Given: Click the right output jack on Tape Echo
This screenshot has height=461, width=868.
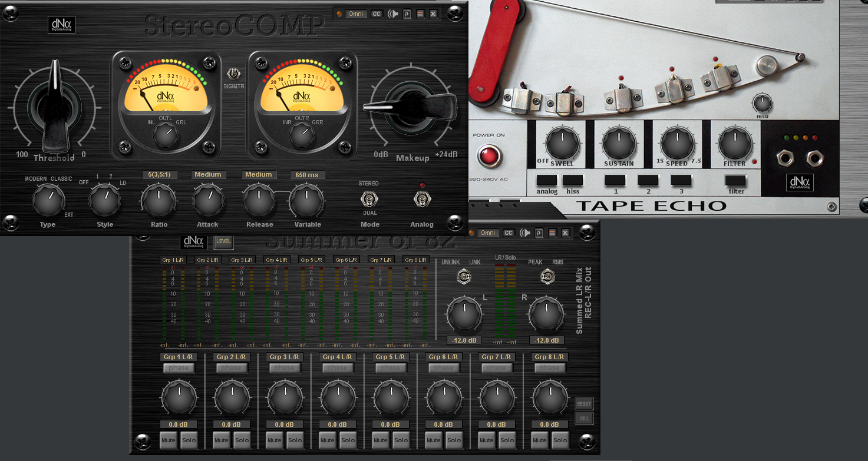Looking at the screenshot, I should (814, 157).
